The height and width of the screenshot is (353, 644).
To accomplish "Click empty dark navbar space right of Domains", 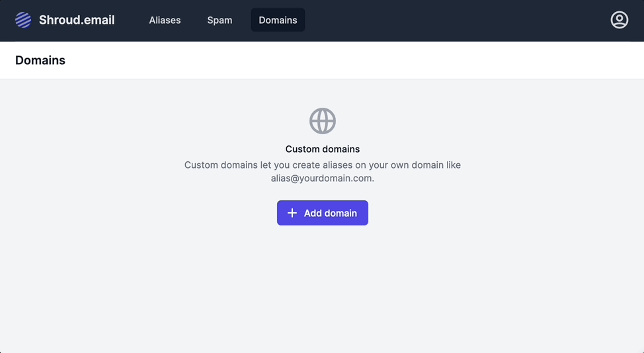I will coord(450,20).
